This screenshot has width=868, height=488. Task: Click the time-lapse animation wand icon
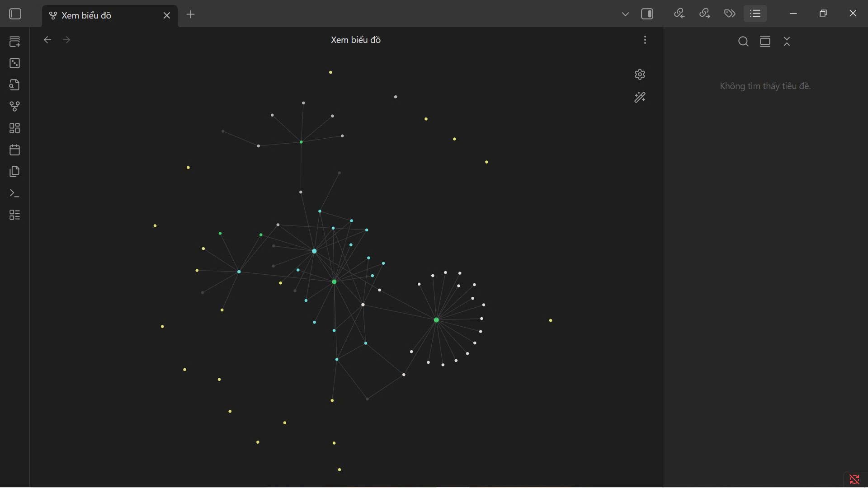click(x=640, y=97)
